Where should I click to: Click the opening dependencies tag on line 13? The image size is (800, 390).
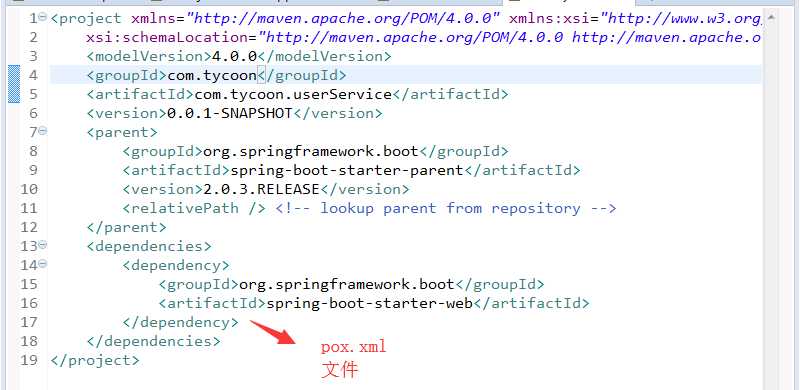click(149, 247)
